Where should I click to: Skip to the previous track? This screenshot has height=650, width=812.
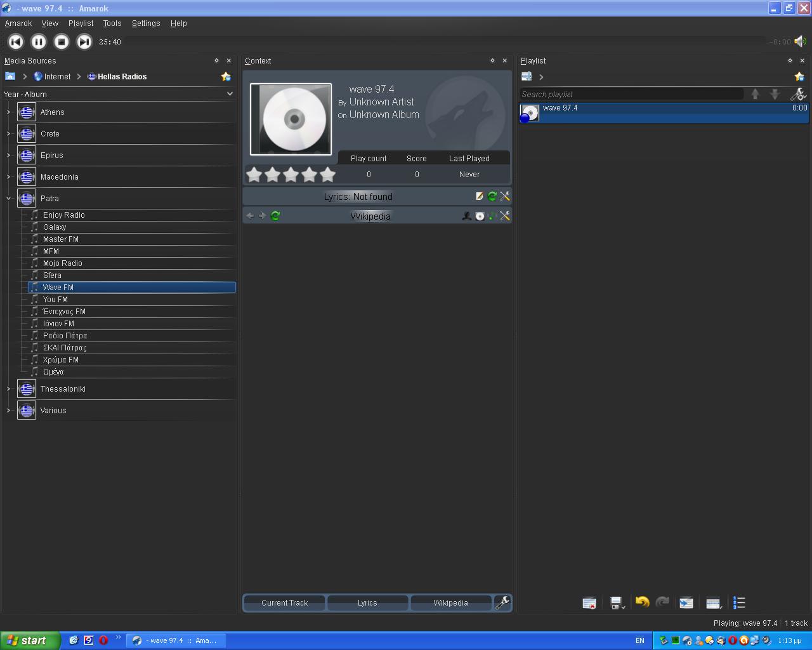point(16,42)
